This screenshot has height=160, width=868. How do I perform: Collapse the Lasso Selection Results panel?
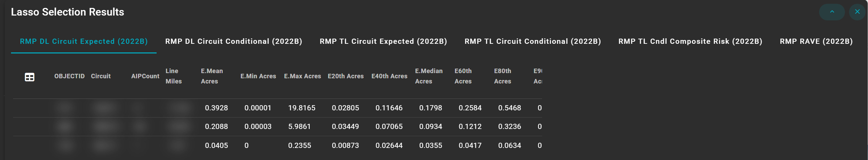832,12
